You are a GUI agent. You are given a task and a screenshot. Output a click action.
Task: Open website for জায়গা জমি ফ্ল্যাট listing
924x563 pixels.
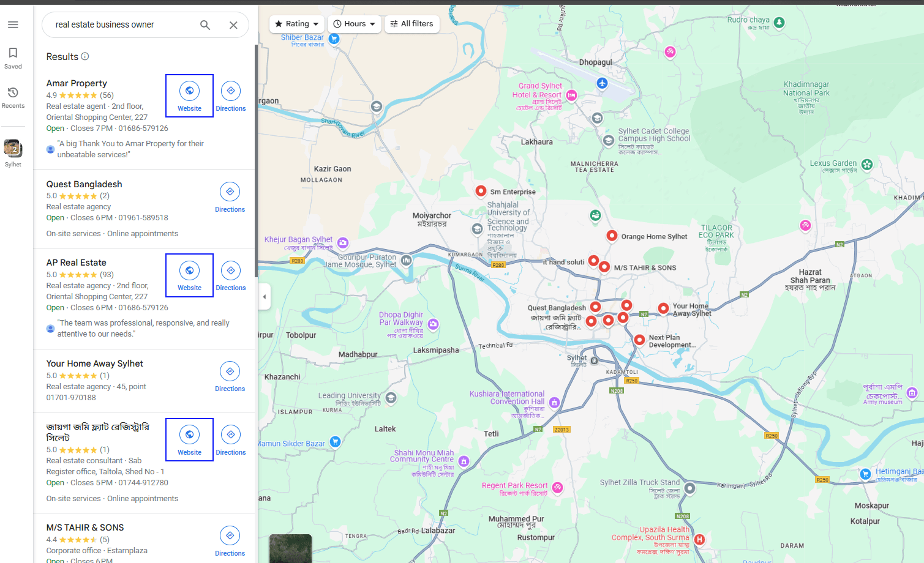point(190,440)
